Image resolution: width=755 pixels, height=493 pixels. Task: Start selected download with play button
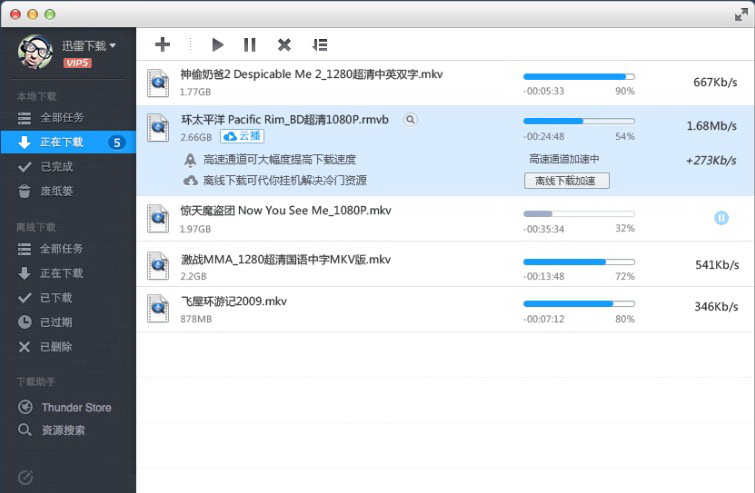click(x=217, y=45)
